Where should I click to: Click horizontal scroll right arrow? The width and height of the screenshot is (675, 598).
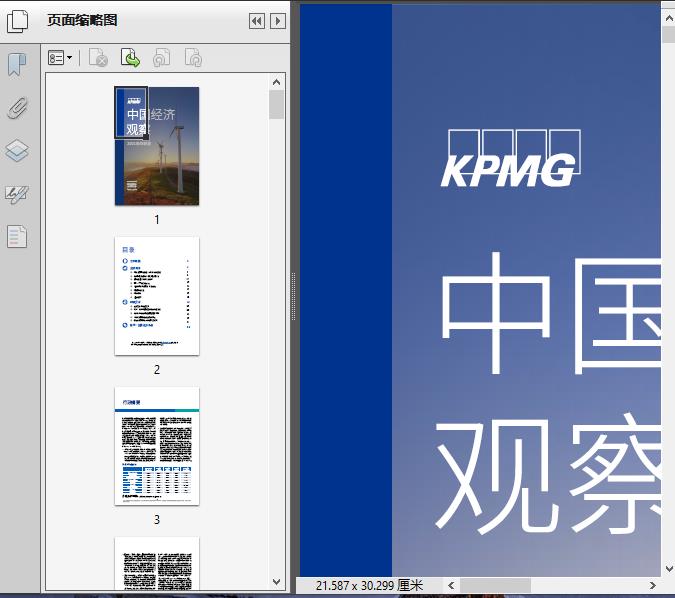(x=652, y=586)
